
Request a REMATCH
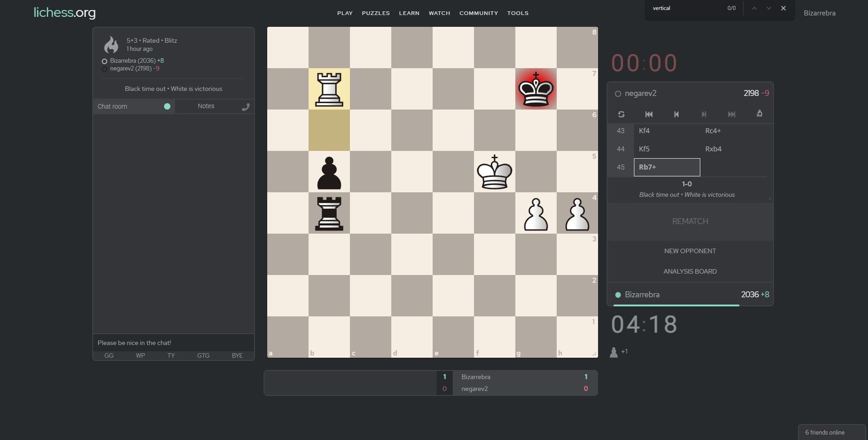[689, 221]
